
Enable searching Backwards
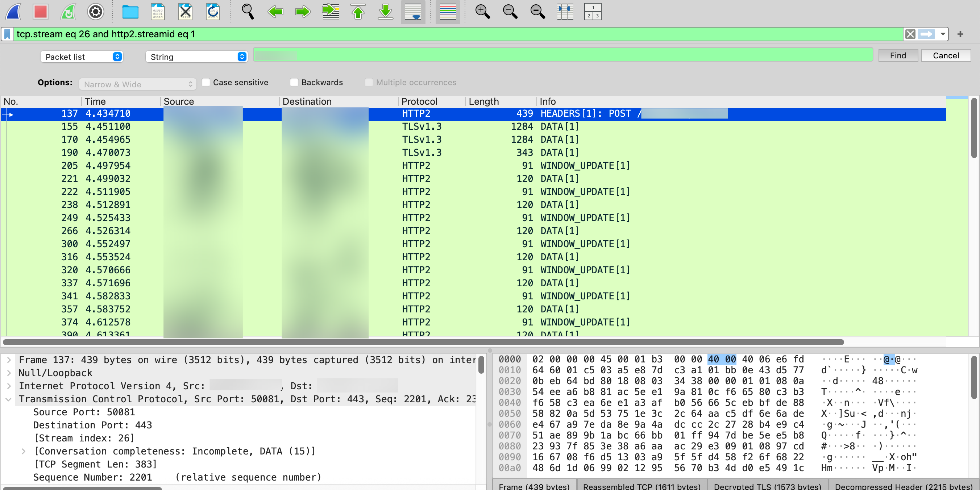(294, 82)
